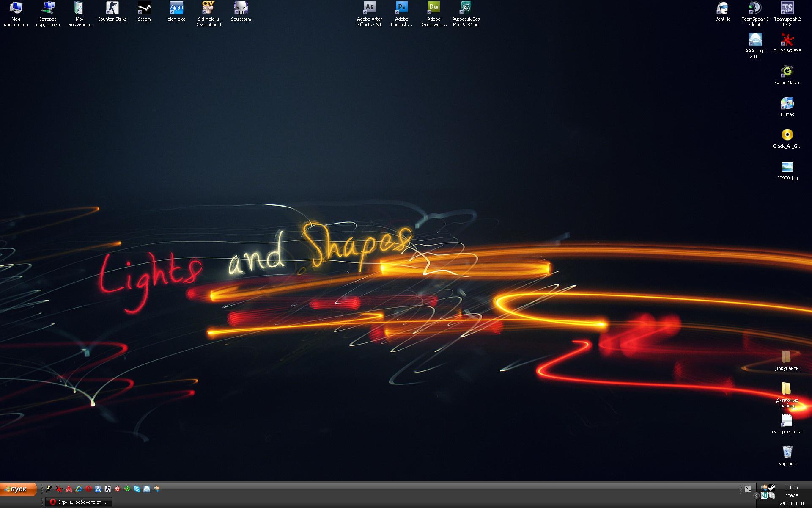This screenshot has width=812, height=508.
Task: Select the TeamSpeak 3 Client icon
Action: pos(755,8)
